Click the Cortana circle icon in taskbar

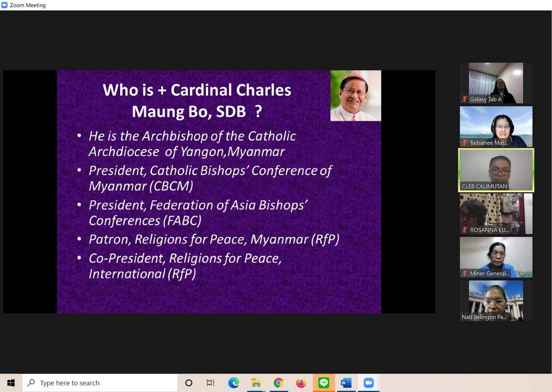click(x=189, y=383)
